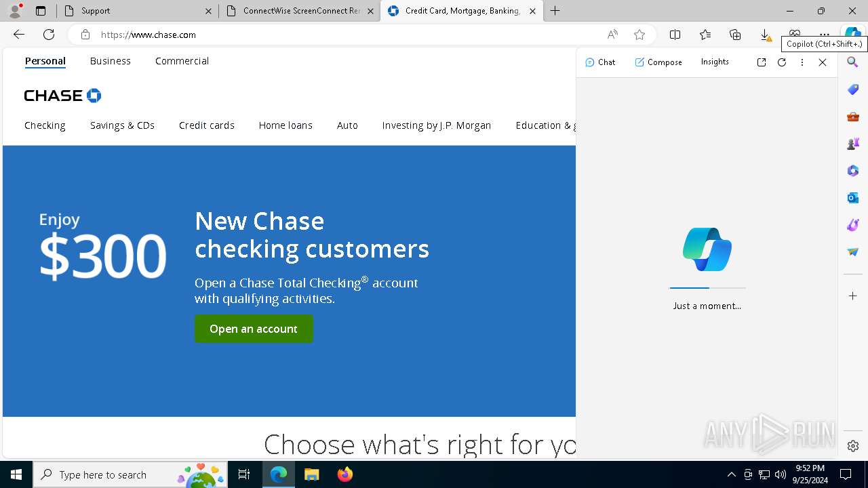868x488 pixels.
Task: Switch to the Compose tab in Copilot
Action: (x=658, y=62)
